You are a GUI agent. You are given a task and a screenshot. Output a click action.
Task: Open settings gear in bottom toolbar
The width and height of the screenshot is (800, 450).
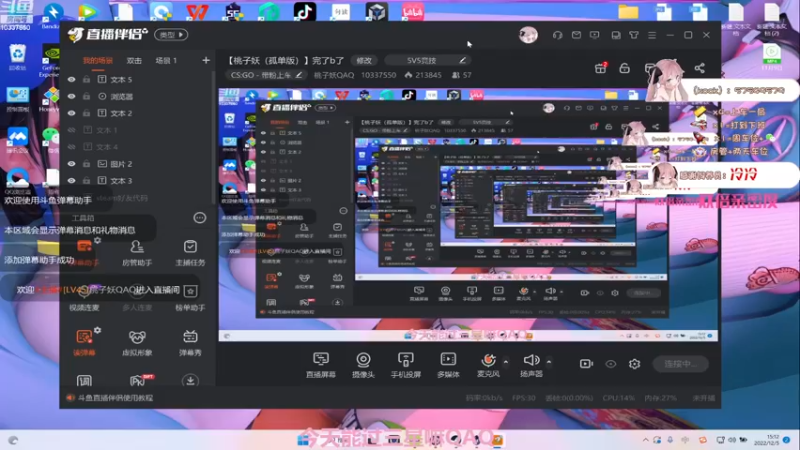[634, 364]
